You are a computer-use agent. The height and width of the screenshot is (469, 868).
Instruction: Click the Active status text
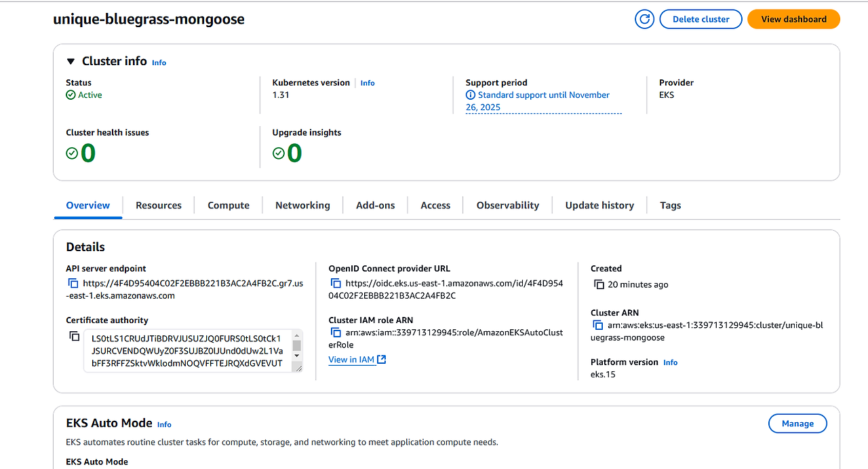(x=90, y=95)
